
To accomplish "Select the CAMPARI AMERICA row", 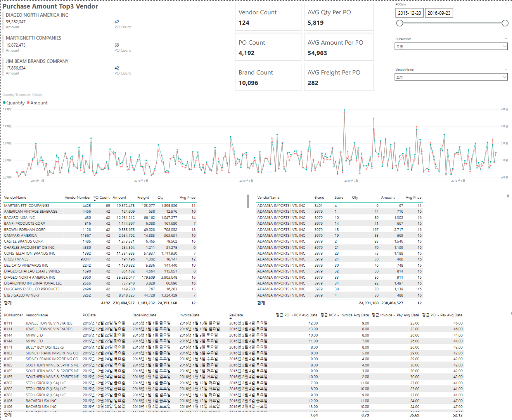I will point(100,236).
